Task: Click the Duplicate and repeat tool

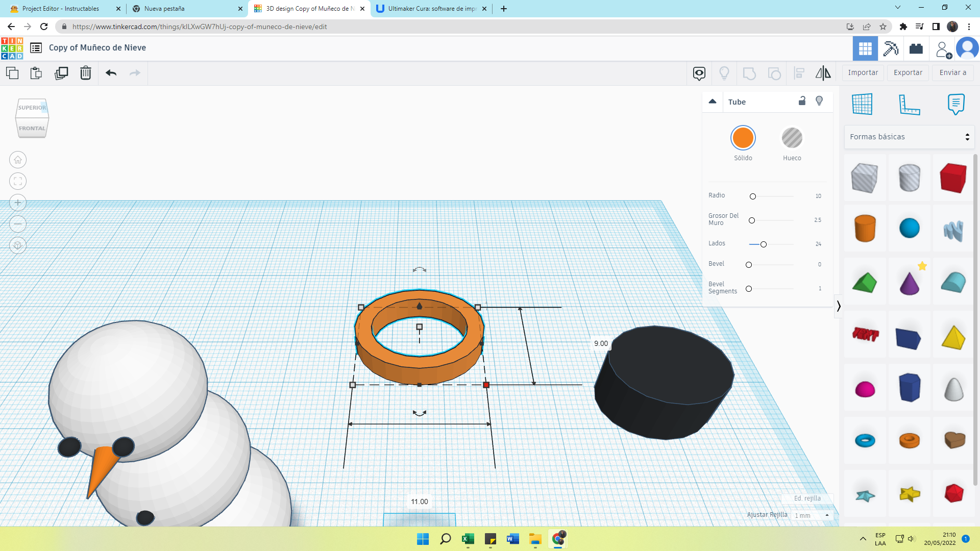Action: tap(61, 73)
